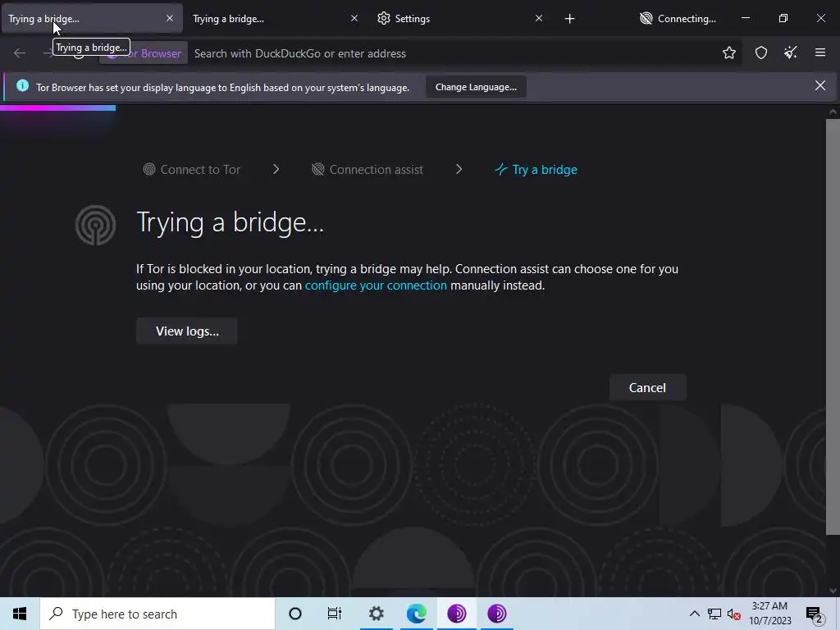840x630 pixels.
Task: Close the Settings tab
Action: click(539, 19)
